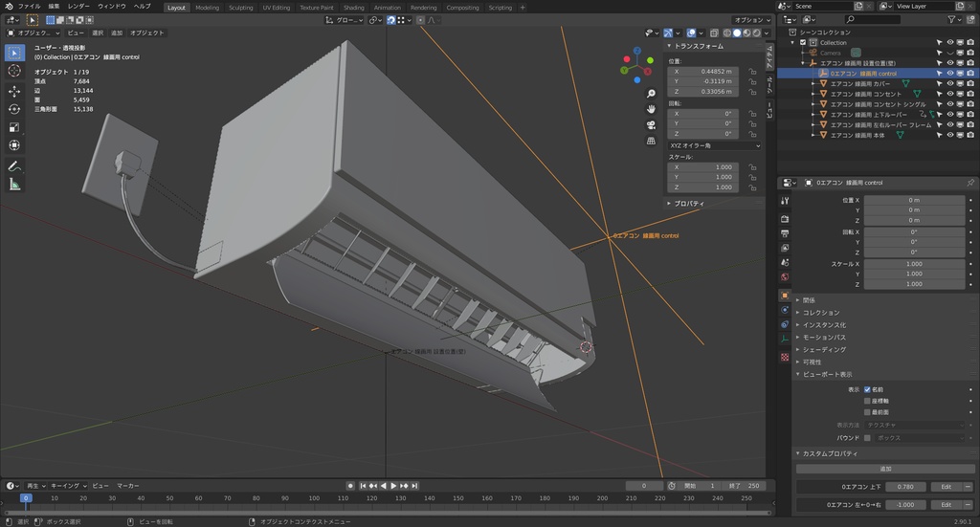Screen dimensions: 980x527
Task: Open the texture properties tab icon
Action: click(x=785, y=357)
